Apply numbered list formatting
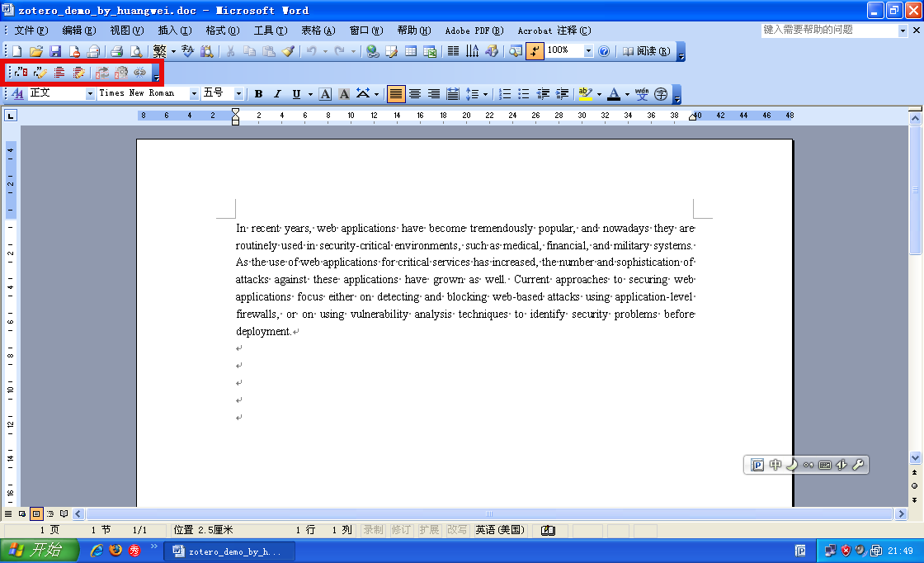 click(x=504, y=94)
